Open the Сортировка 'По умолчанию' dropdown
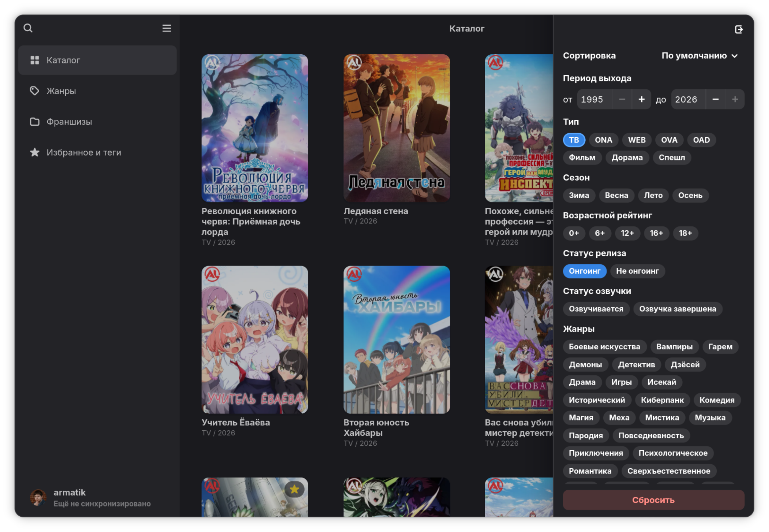769x532 pixels. point(699,56)
